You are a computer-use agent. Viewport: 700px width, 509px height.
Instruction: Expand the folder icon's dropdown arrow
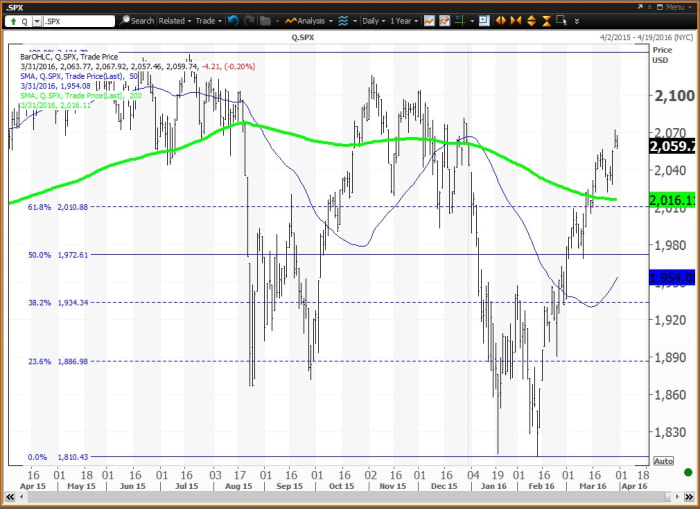[x=277, y=21]
